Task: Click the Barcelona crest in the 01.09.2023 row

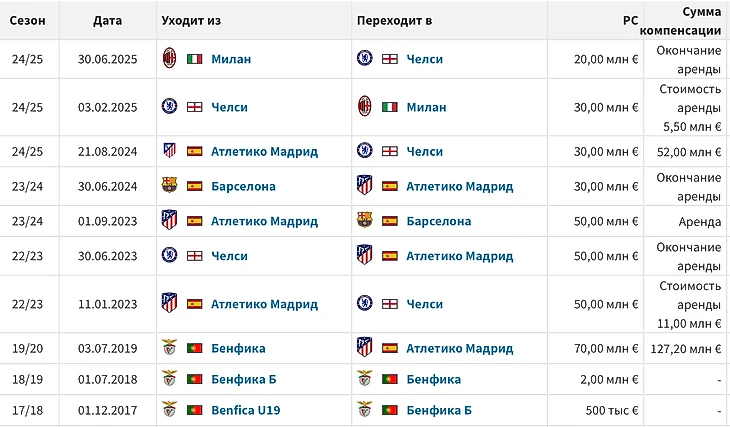Action: pos(364,221)
